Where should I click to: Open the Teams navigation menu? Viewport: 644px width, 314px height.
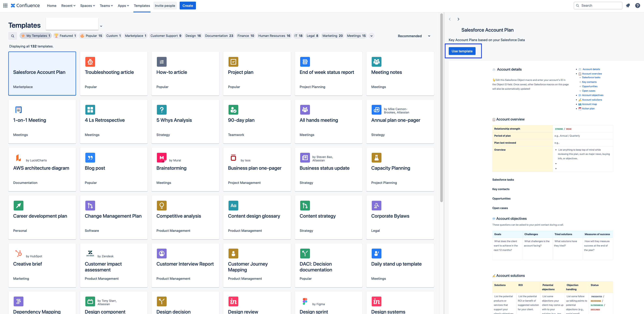tap(106, 6)
